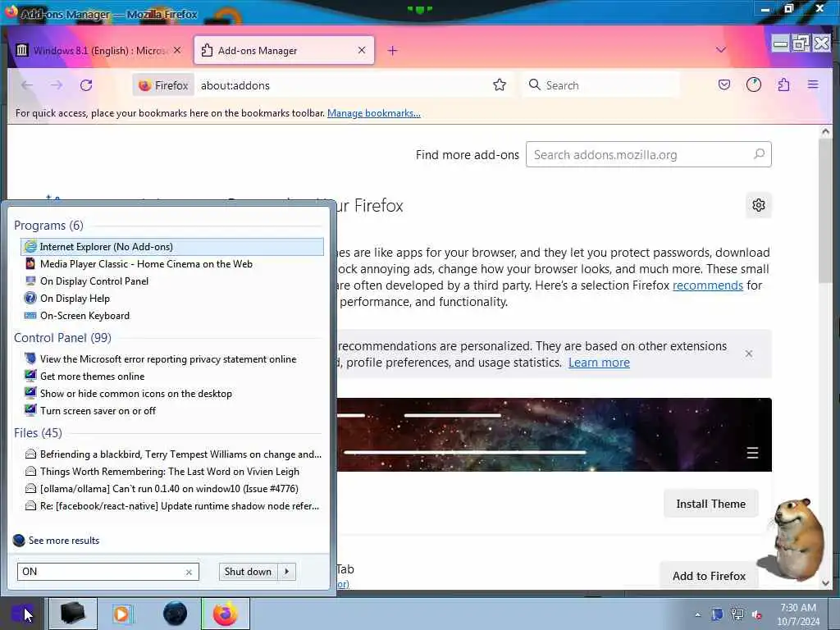Screen dimensions: 840x630
Task: Open the Extensions puzzle icon in the toolbar
Action: 783,84
